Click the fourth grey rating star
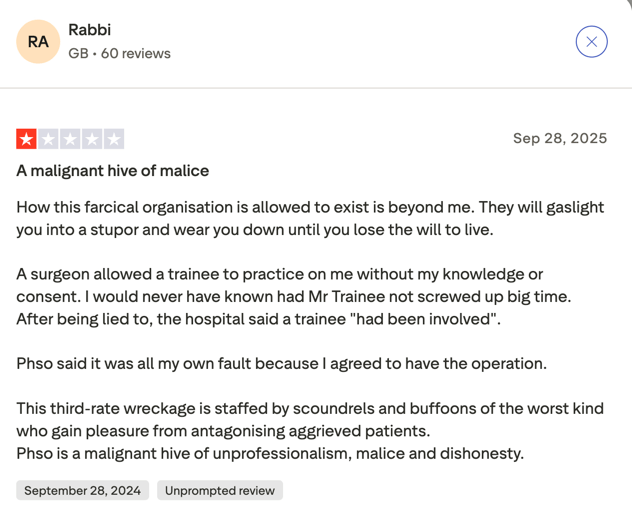 tap(92, 139)
